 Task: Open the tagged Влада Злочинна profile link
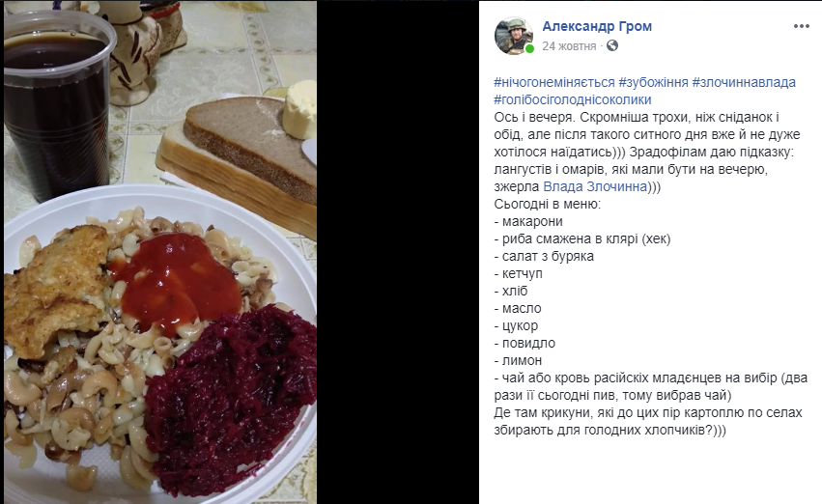tap(595, 186)
